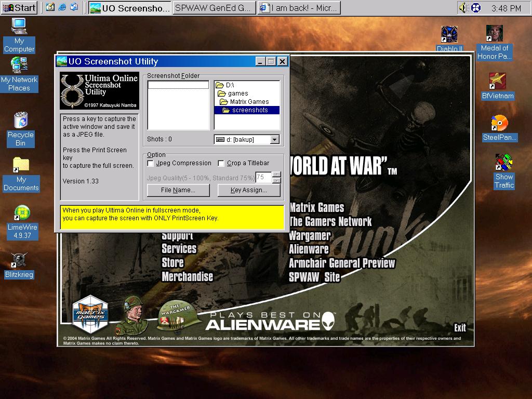
Task: Select the D:\ root folder
Action: (225, 85)
